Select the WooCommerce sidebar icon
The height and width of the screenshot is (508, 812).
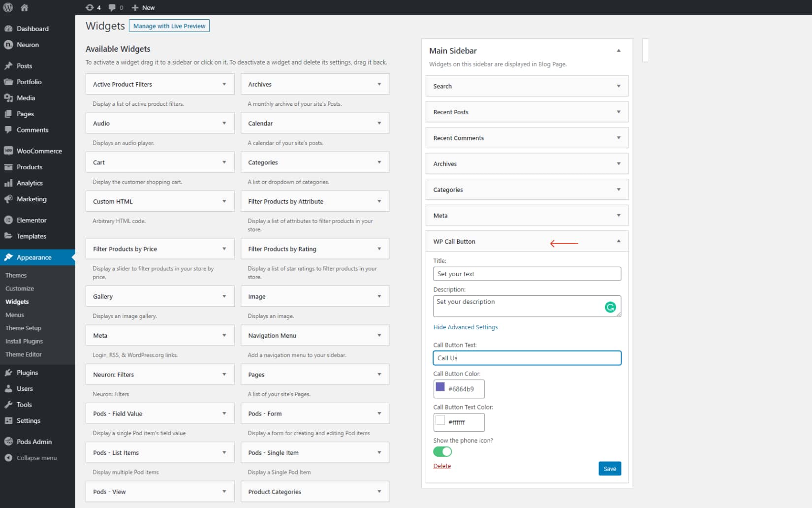[x=9, y=151]
